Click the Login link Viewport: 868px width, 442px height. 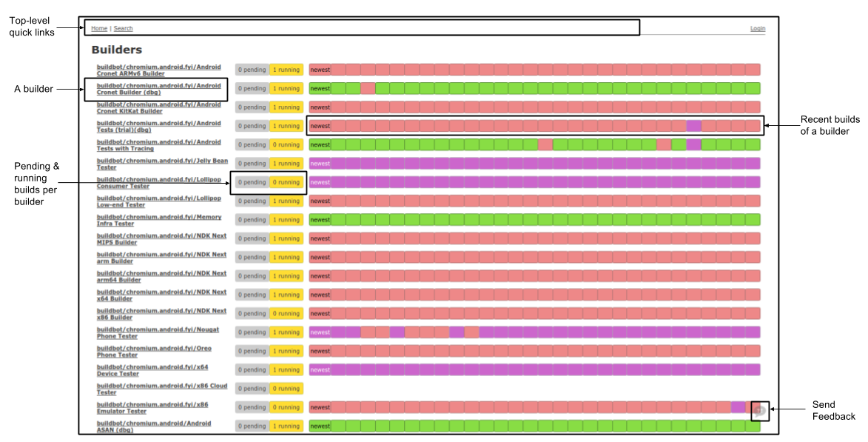pos(757,28)
